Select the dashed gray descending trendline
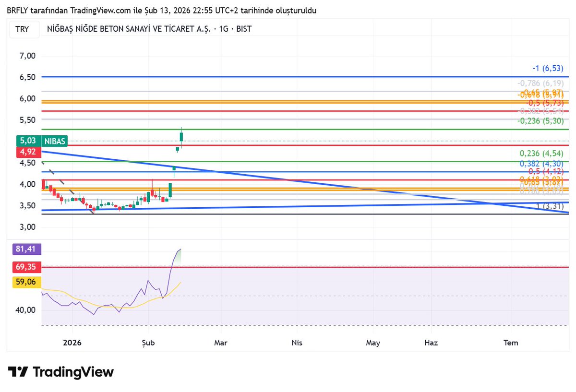 click(68, 188)
